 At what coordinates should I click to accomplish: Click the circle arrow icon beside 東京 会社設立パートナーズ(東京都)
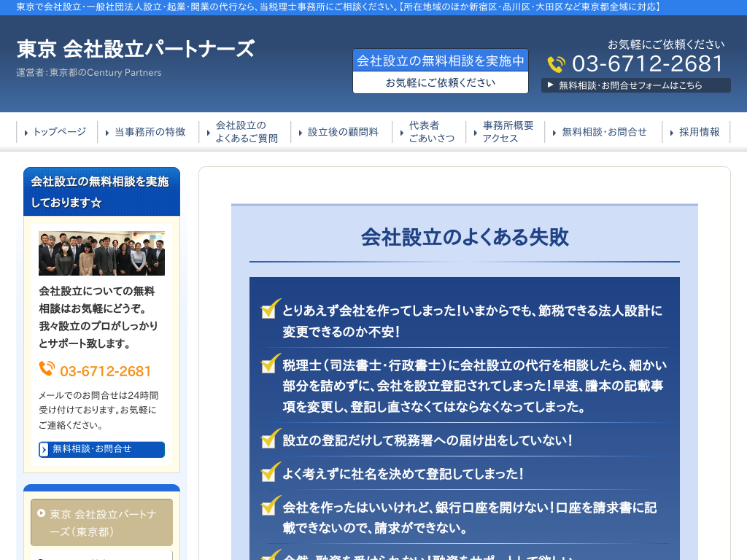pos(42,513)
